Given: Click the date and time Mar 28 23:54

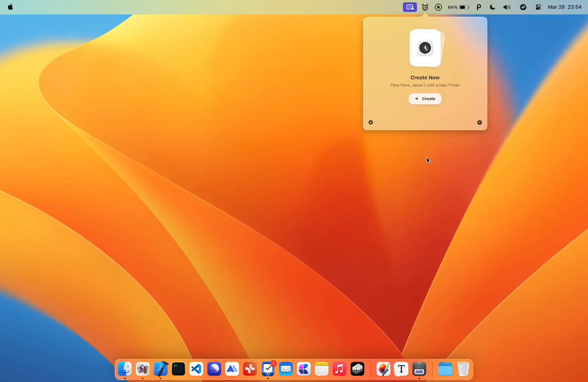Looking at the screenshot, I should tap(564, 7).
